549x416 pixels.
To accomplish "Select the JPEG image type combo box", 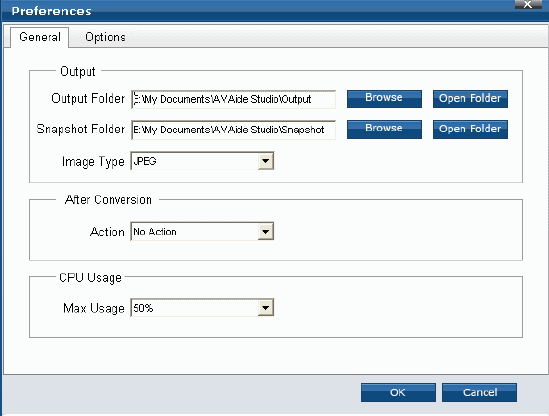I will [202, 161].
